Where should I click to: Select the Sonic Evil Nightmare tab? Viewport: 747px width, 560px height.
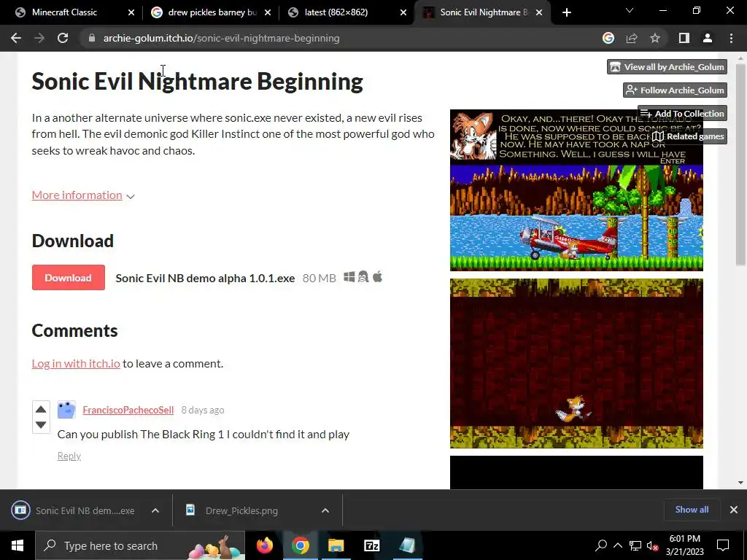tap(484, 12)
